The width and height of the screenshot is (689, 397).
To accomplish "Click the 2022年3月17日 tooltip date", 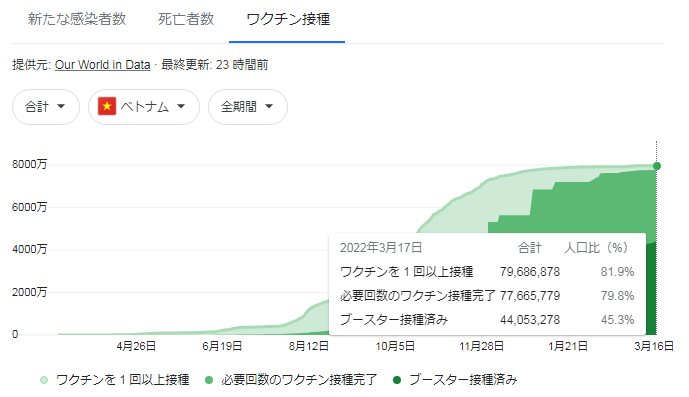I will [381, 248].
